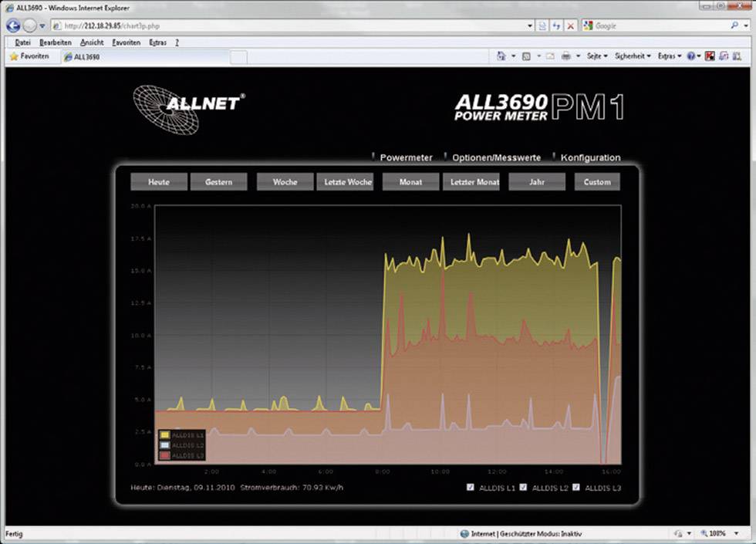Open the Favoriten menu in menu bar

(127, 42)
